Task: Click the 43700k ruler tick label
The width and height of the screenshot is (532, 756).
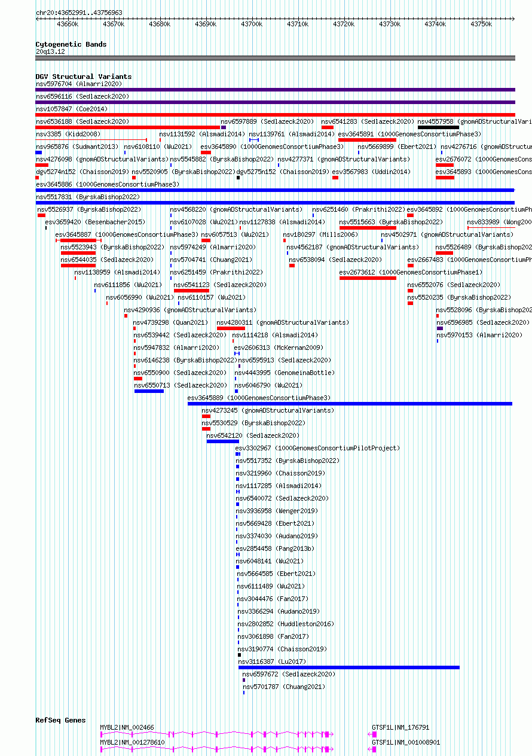Action: (x=252, y=24)
